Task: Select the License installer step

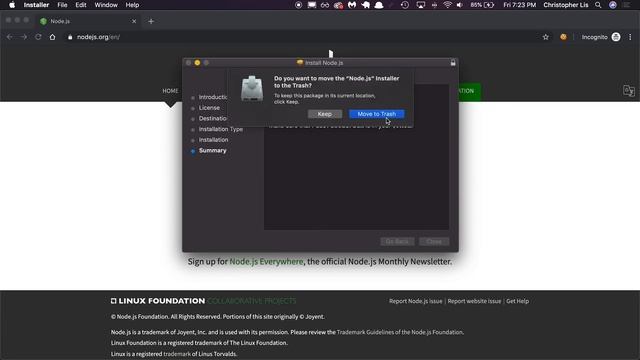Action: 209,108
